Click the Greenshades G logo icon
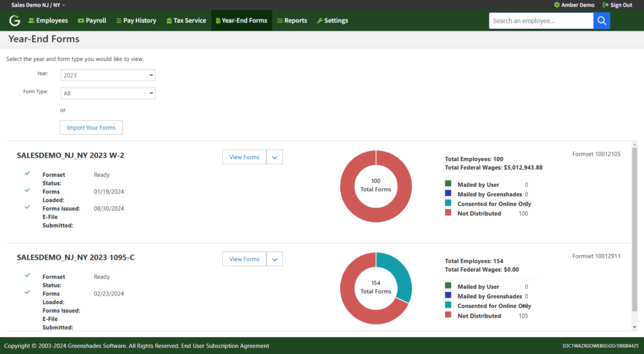The height and width of the screenshot is (354, 644). 14,21
